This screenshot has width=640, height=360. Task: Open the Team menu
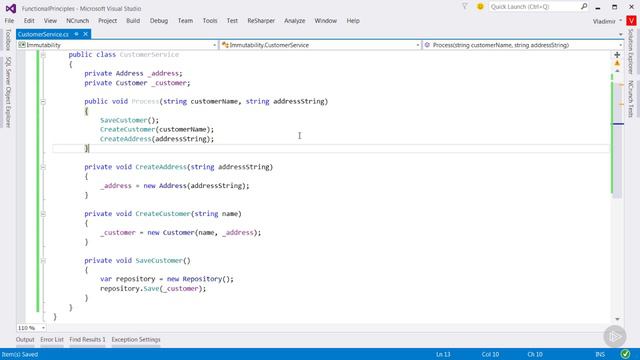(x=185, y=20)
